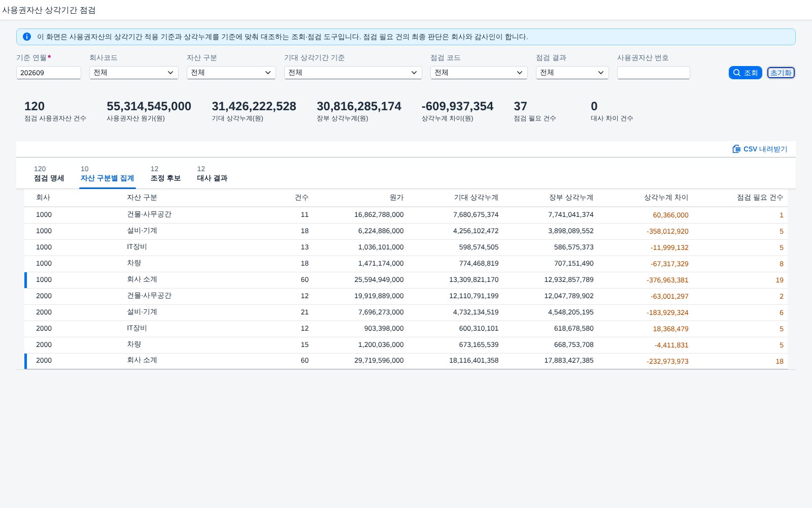Click the -609,937,354 상각누계 차이 KPI
The image size is (812, 508).
pyautogui.click(x=457, y=111)
